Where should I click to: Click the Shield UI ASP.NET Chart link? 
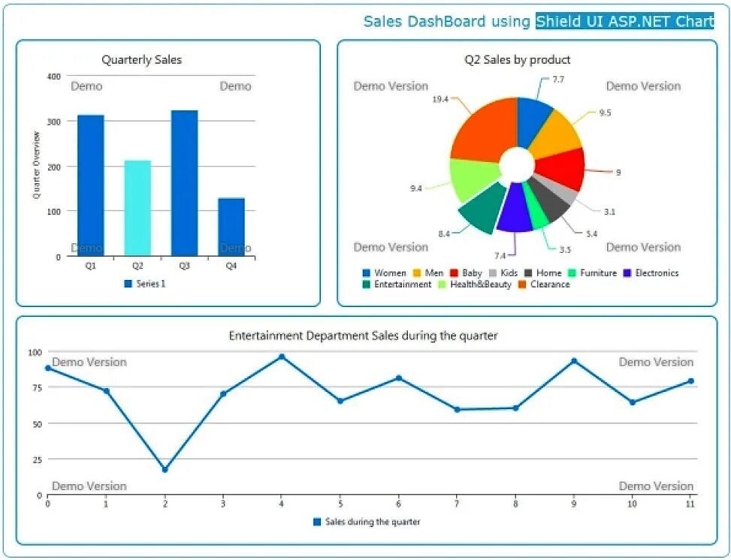(x=623, y=21)
